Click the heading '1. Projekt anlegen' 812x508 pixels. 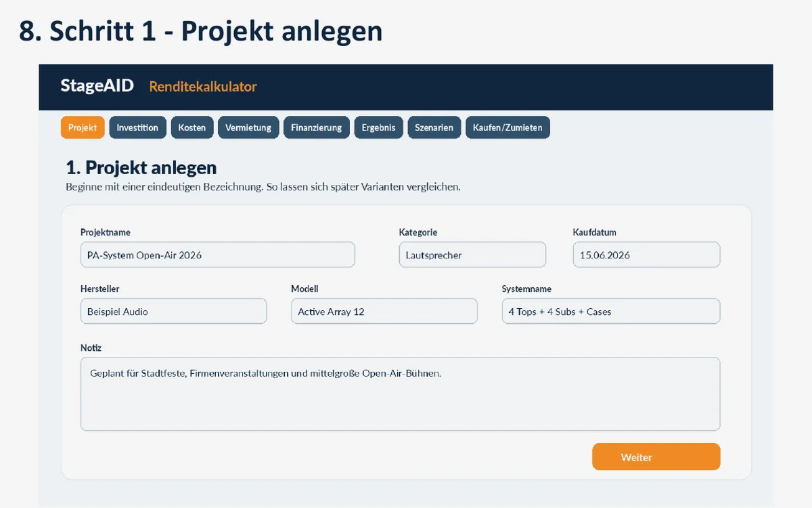141,167
